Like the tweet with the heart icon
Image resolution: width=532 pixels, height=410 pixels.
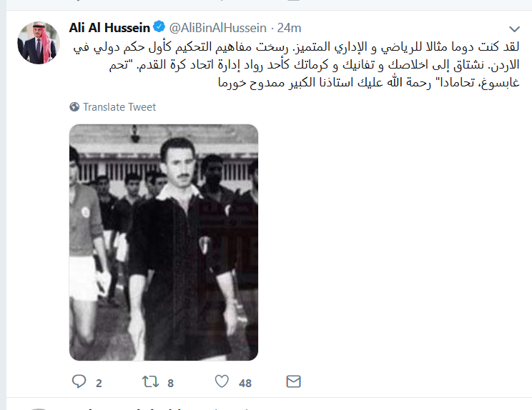point(222,381)
